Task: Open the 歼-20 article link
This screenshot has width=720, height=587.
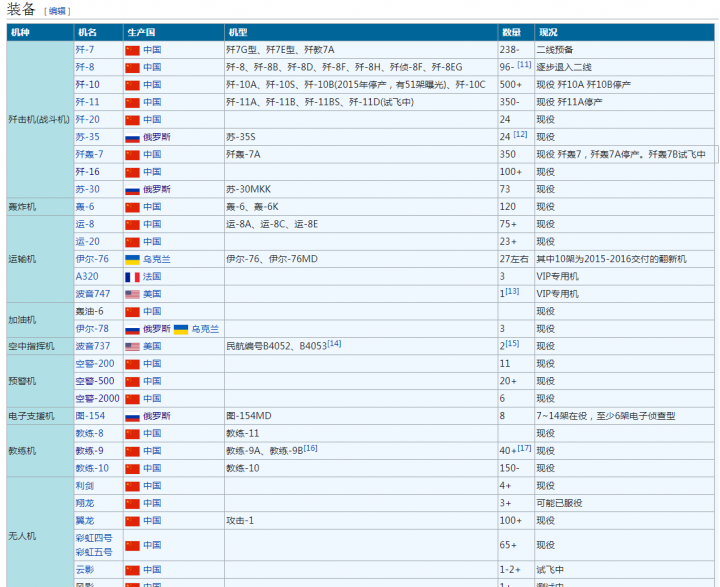Action: pos(87,119)
